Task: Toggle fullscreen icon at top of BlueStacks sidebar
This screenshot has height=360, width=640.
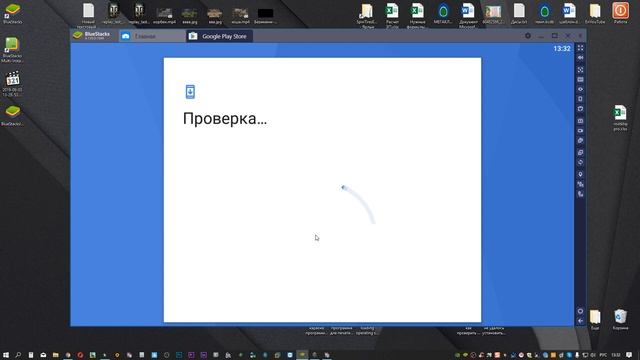Action: click(580, 48)
